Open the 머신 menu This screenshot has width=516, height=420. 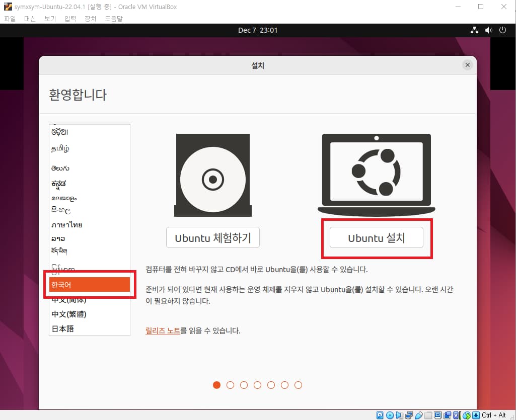tap(30, 19)
